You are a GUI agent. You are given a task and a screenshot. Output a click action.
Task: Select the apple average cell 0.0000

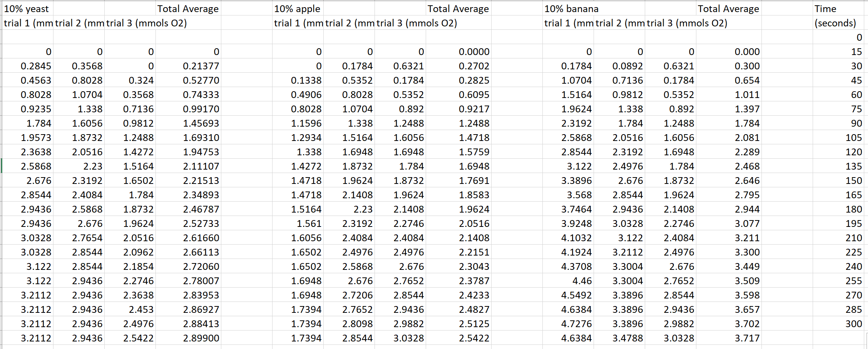(458, 52)
